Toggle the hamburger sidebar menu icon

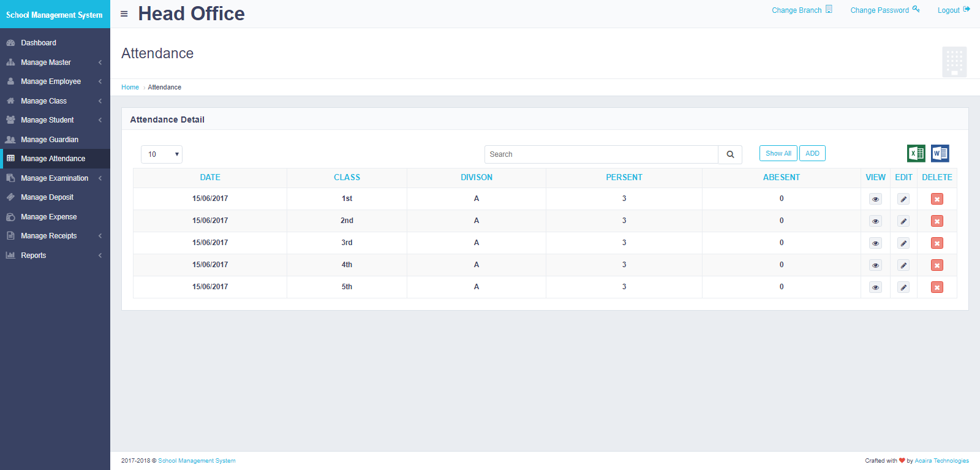click(x=124, y=14)
